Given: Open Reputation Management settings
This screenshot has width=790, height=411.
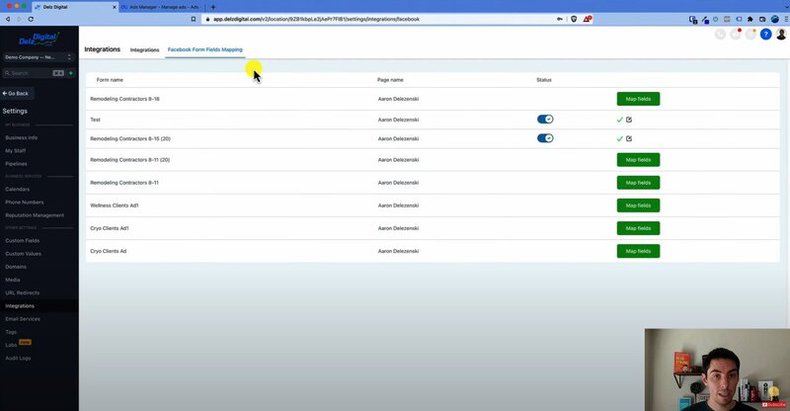Looking at the screenshot, I should coord(34,216).
